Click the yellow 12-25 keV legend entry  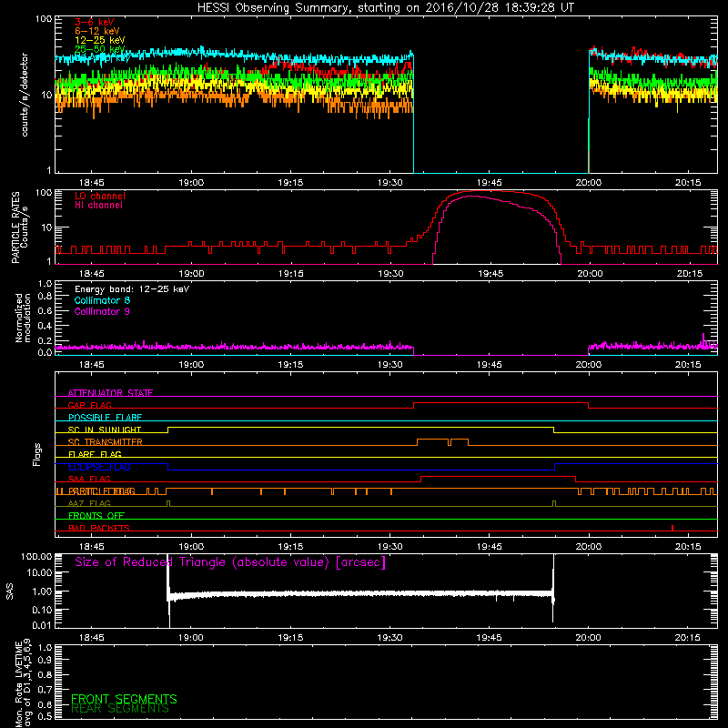point(100,40)
